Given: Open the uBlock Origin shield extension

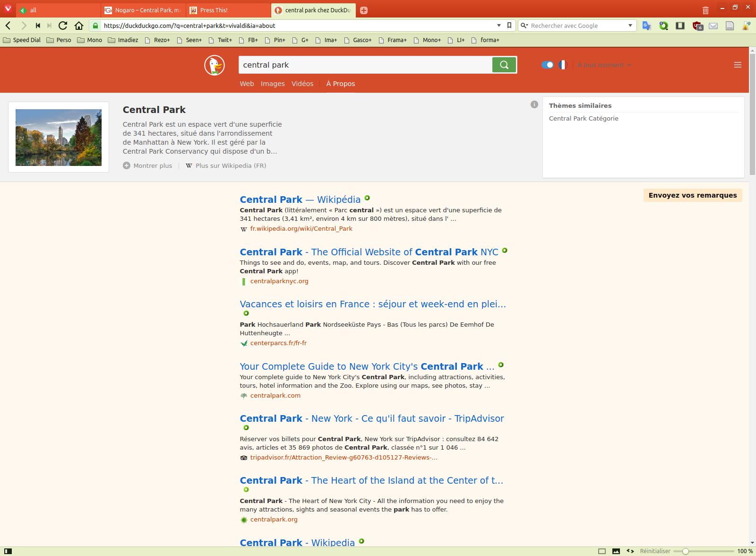Looking at the screenshot, I should pos(697,26).
